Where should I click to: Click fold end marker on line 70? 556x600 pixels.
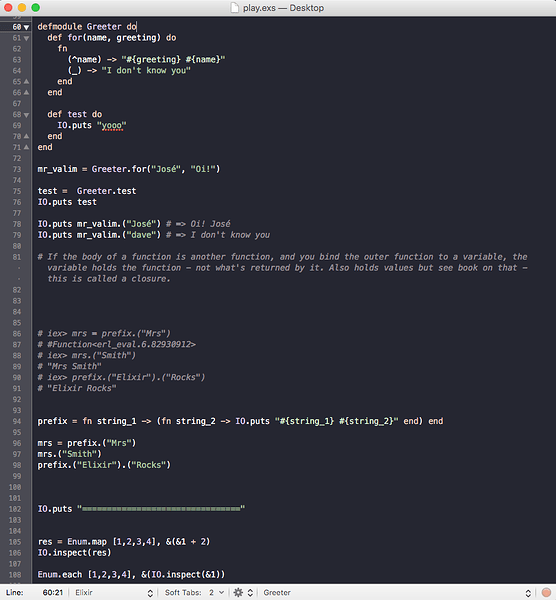click(x=26, y=136)
